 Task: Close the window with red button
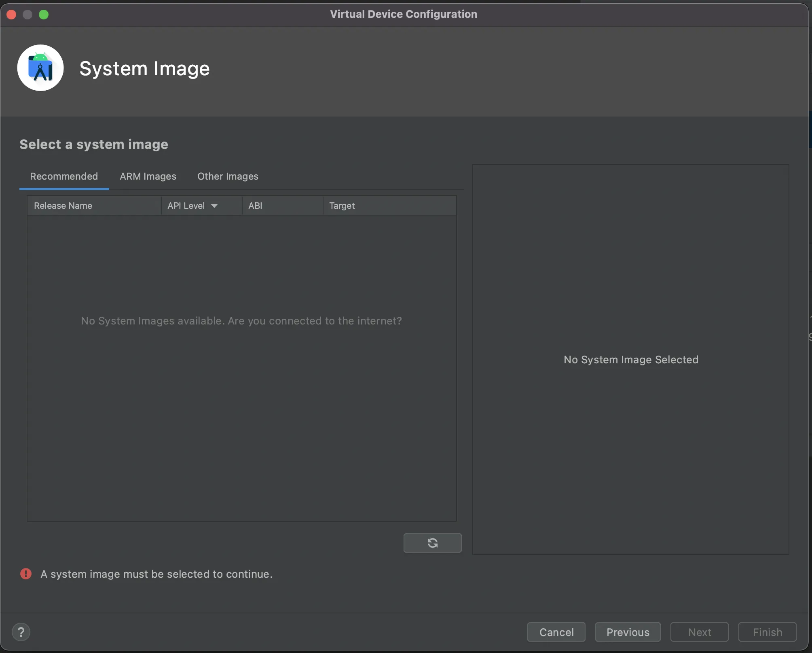click(11, 15)
